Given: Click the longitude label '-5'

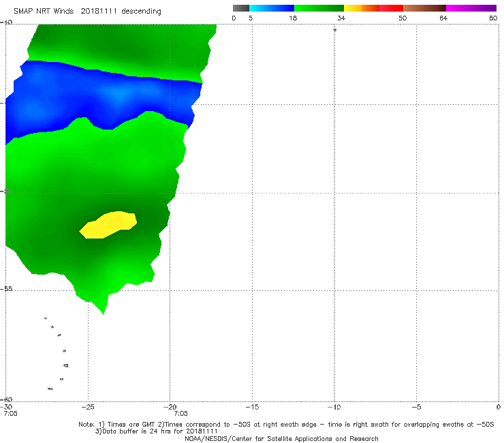Looking at the screenshot, I should pyautogui.click(x=416, y=407).
